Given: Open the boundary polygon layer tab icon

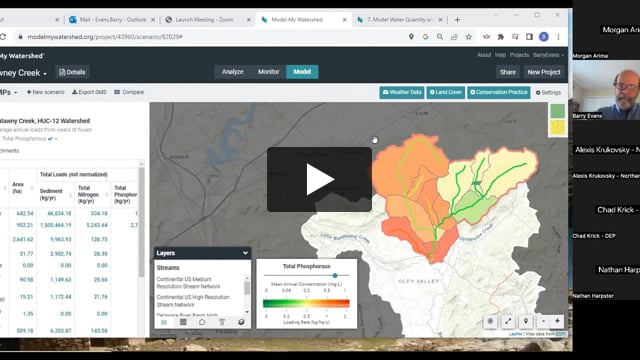Looking at the screenshot, I should (202, 322).
